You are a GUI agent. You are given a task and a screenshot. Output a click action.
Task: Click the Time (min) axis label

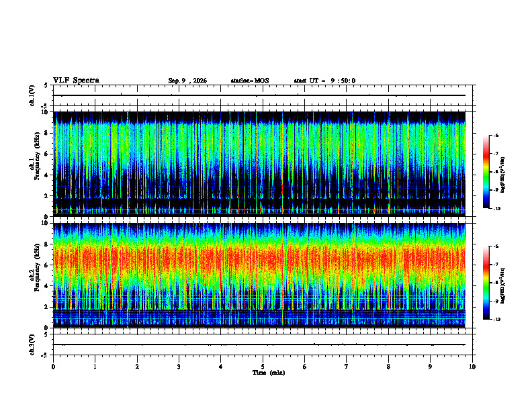click(x=269, y=373)
